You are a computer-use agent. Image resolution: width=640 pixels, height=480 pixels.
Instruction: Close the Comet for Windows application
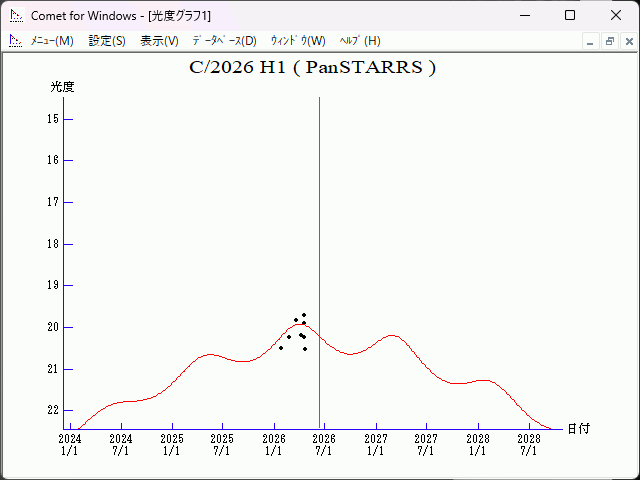pos(616,16)
